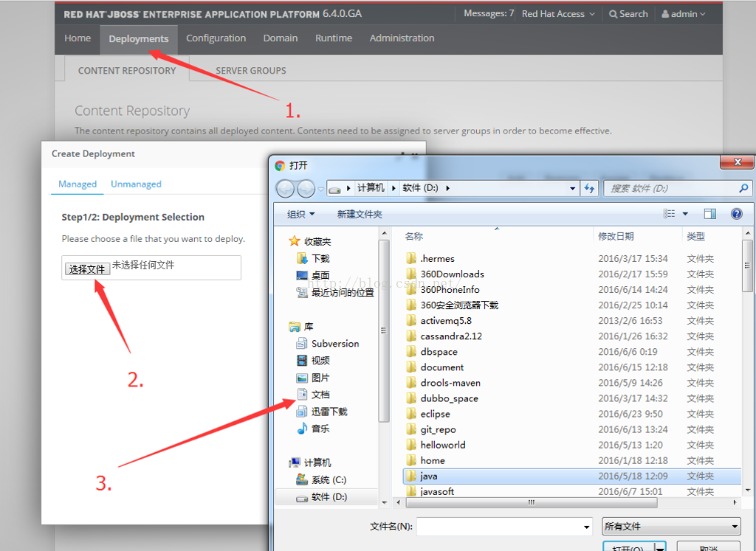Switch to the Managed tab in Create Deployment
The image size is (756, 551).
click(77, 184)
